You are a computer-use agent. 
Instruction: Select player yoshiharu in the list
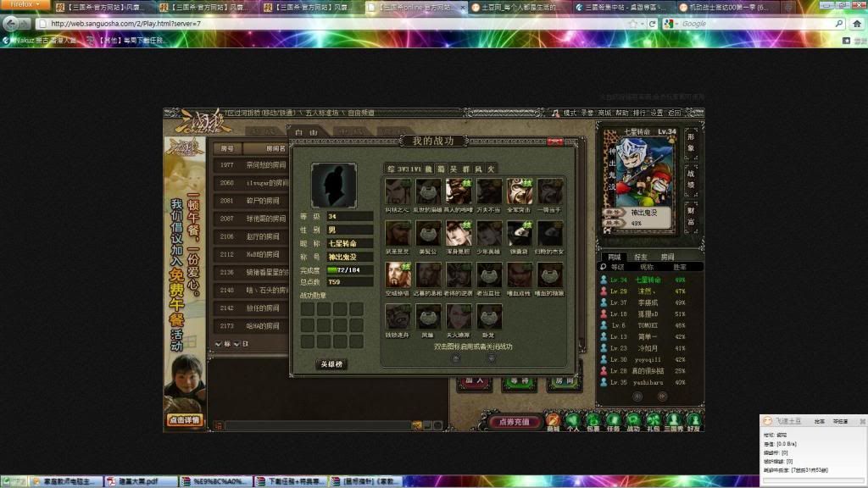point(650,382)
